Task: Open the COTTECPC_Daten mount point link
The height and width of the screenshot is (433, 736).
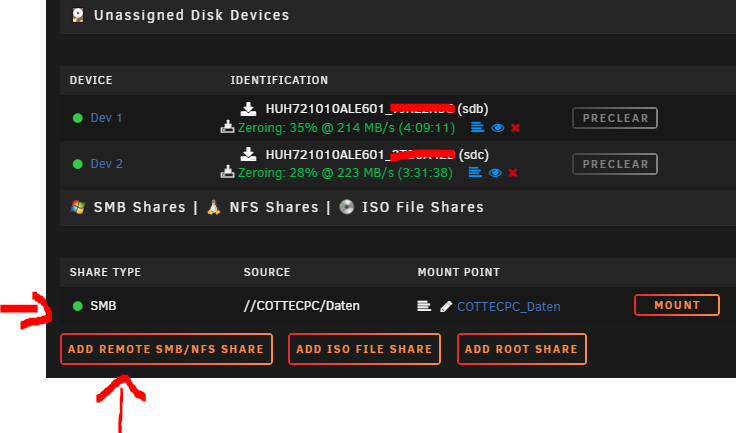Action: coord(509,307)
